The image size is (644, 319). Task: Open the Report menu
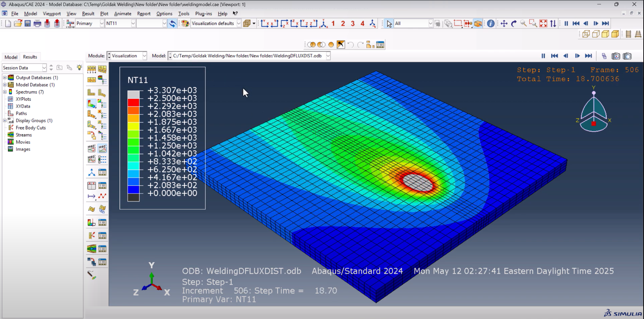pos(144,14)
